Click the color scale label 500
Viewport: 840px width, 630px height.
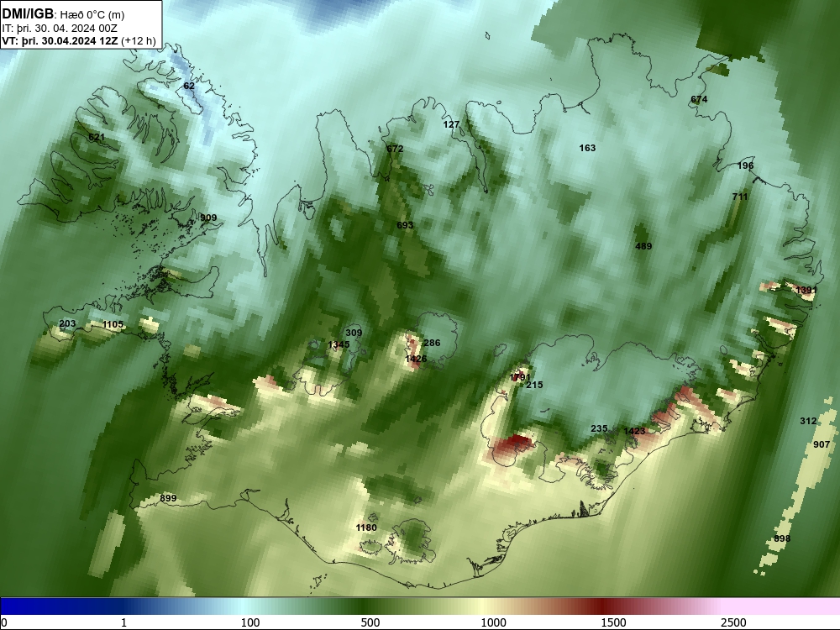click(x=370, y=622)
